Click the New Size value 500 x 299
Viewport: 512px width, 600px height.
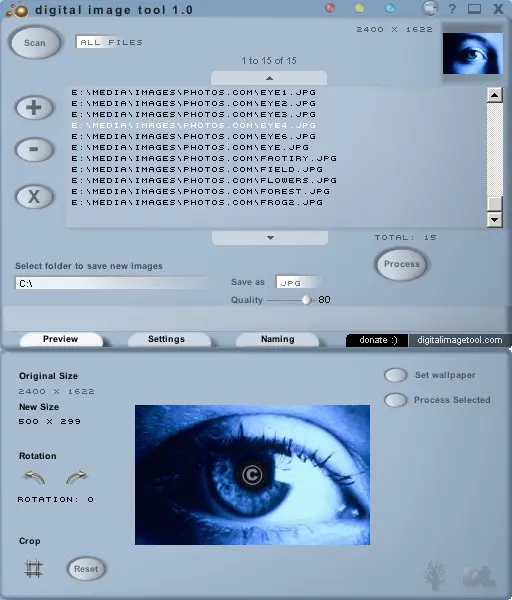(x=50, y=422)
